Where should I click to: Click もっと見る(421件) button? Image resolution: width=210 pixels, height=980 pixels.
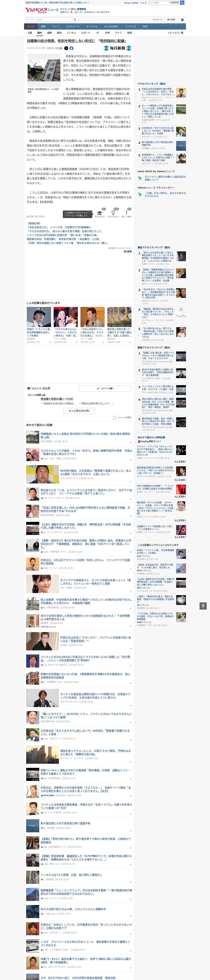[79, 411]
